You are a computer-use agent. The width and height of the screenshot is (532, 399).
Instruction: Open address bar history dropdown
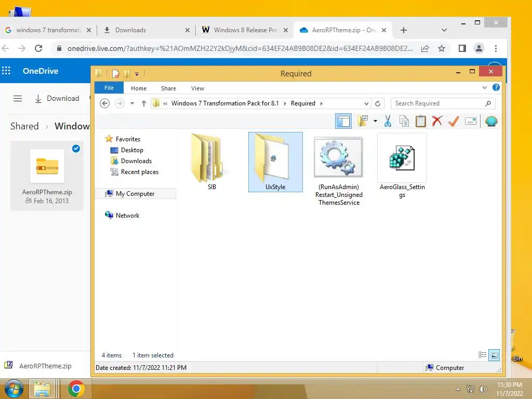click(366, 103)
